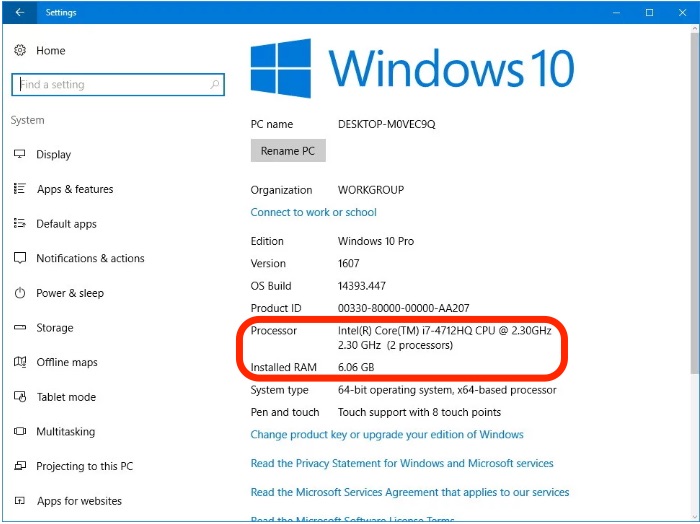Open Notifications & actions settings
Viewport: 700px width, 524px height.
click(x=90, y=258)
